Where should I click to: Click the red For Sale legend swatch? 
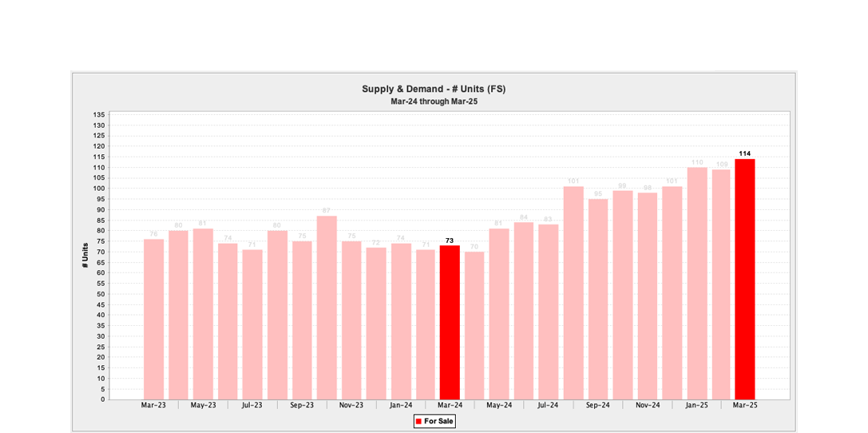[x=418, y=421]
